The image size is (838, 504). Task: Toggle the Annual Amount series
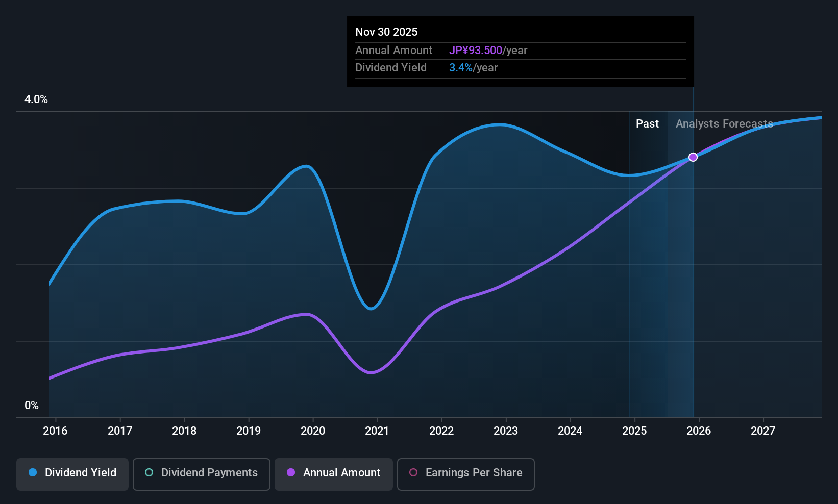click(334, 474)
